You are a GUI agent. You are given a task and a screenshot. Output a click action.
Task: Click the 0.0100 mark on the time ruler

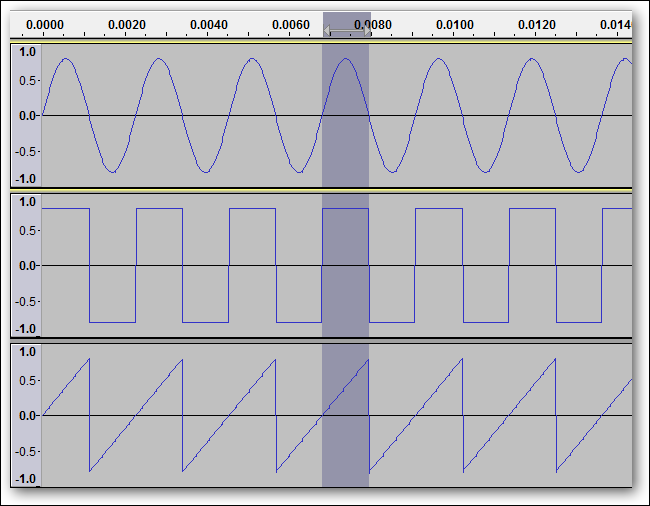point(455,25)
